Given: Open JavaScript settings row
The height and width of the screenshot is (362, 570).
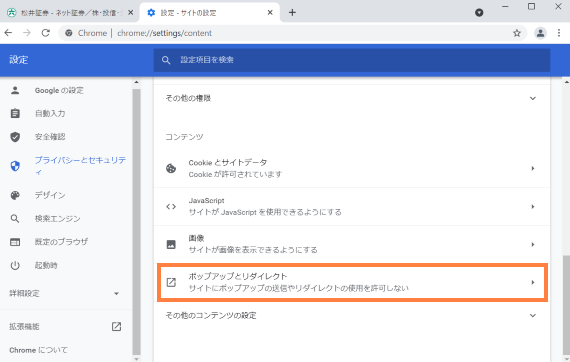Looking at the screenshot, I should (352, 206).
